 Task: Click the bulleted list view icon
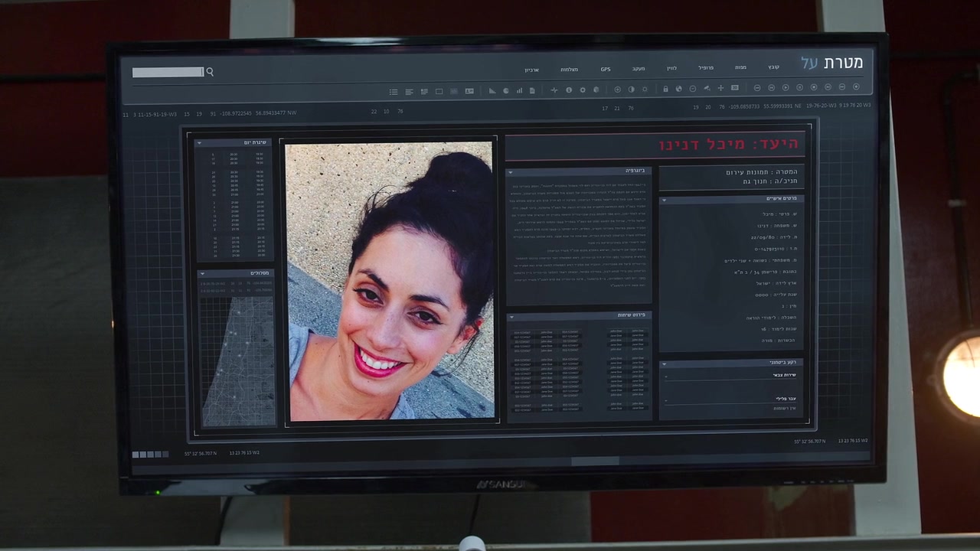[394, 91]
